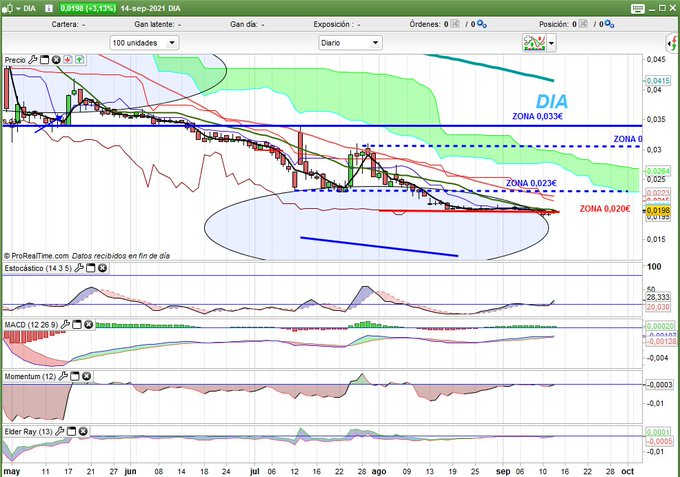Screen dimensions: 680x477
Task: Click the ago date axis label
Action: point(379,471)
